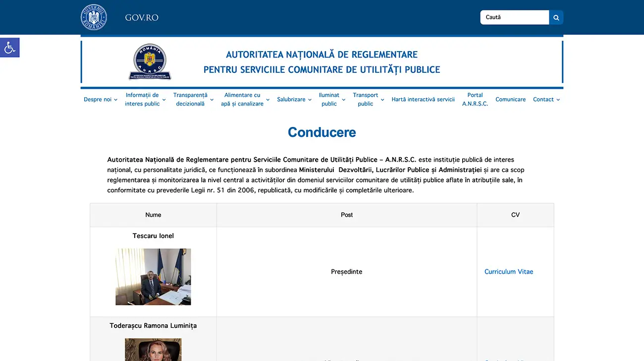Expand Informații de interes public menu
Screen dimensions: 644x361
144,100
